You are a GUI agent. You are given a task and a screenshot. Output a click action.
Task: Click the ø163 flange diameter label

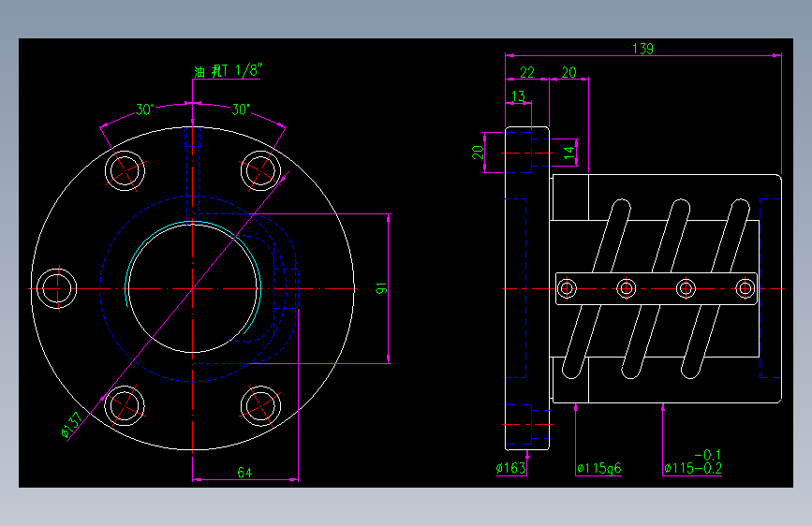click(511, 469)
